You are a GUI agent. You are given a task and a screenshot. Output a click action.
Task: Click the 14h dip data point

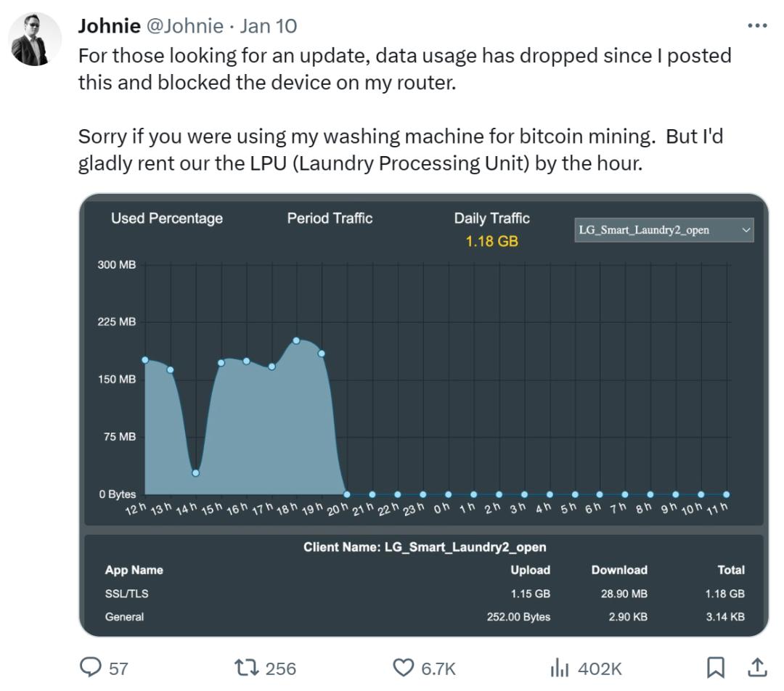[196, 473]
